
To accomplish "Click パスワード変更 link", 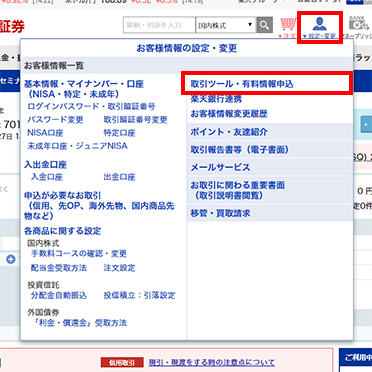I will pos(55,120).
